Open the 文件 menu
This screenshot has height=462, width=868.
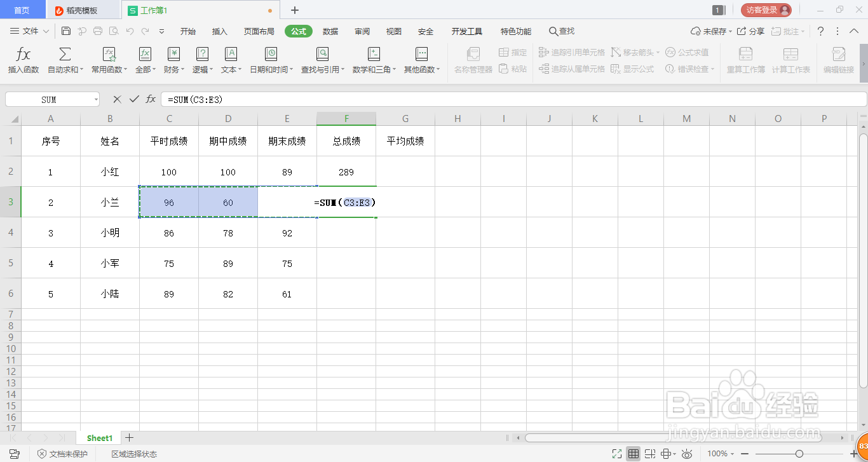(31, 31)
